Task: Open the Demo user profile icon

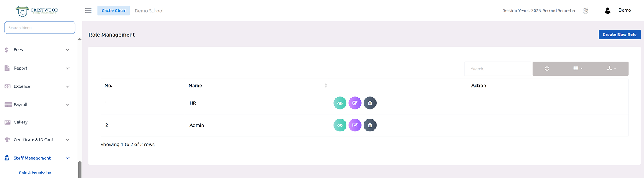Action: click(608, 11)
